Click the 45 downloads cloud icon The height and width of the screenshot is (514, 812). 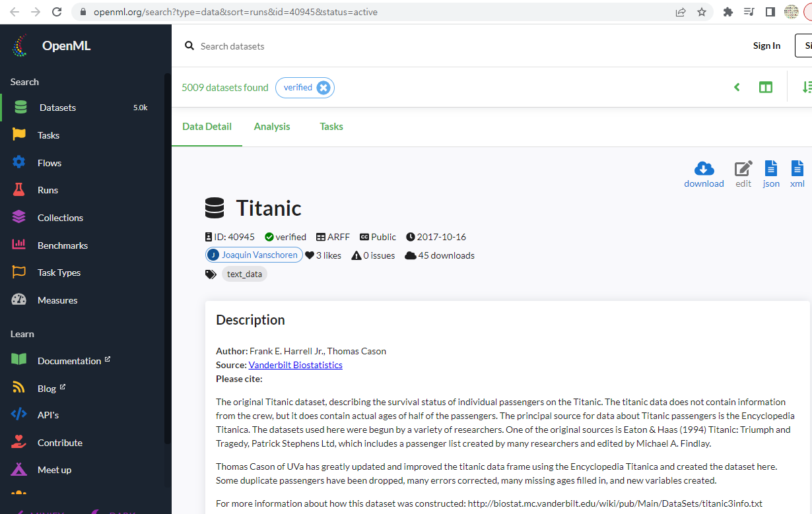tap(410, 255)
